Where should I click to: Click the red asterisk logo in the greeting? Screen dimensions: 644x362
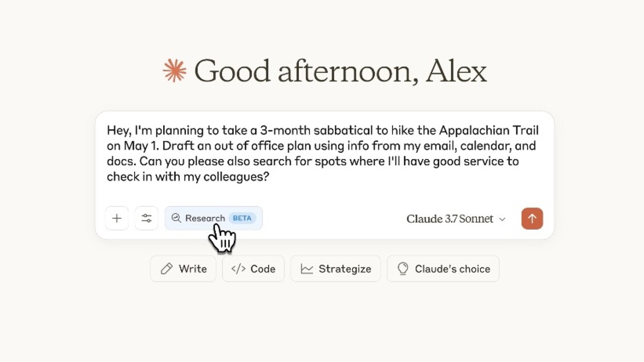174,70
